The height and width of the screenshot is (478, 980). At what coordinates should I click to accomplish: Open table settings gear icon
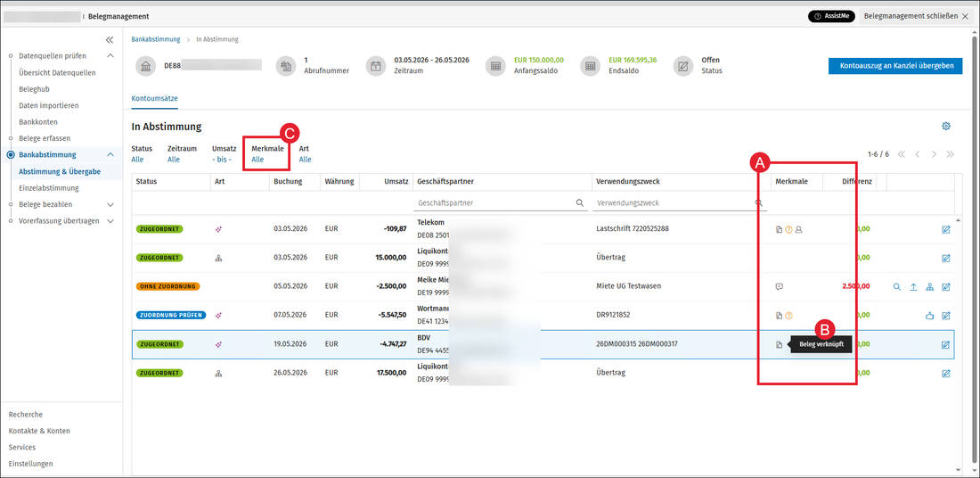[x=945, y=127]
